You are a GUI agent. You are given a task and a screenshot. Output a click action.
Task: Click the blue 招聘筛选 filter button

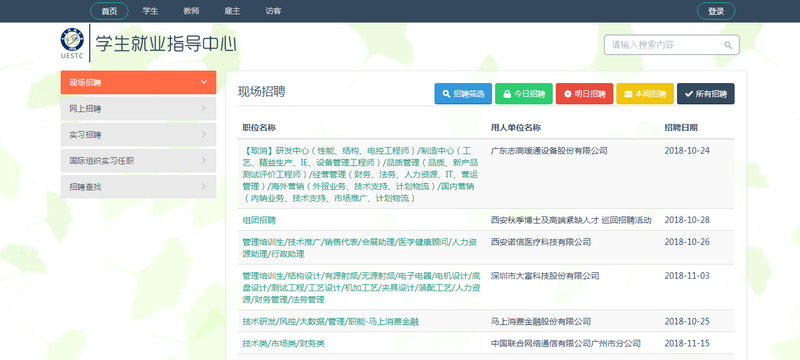(x=463, y=94)
